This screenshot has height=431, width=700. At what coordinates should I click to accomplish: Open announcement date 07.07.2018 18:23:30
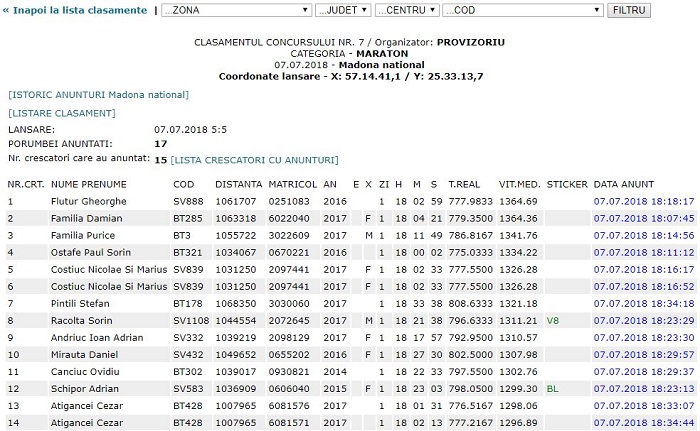click(644, 337)
